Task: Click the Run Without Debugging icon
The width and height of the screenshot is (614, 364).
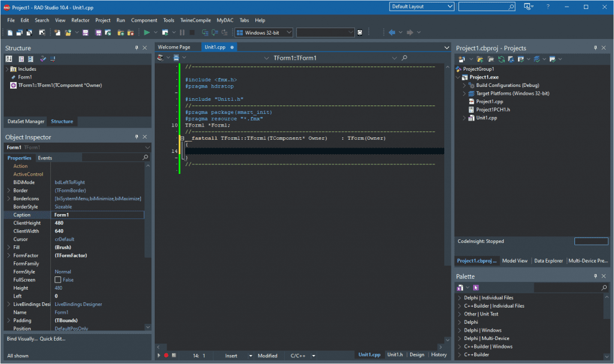Action: pyautogui.click(x=165, y=32)
